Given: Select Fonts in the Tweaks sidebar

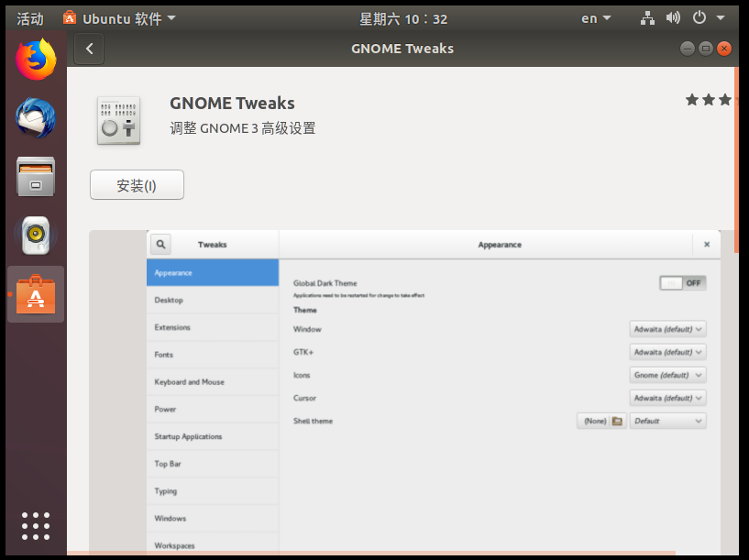Looking at the screenshot, I should click(213, 354).
